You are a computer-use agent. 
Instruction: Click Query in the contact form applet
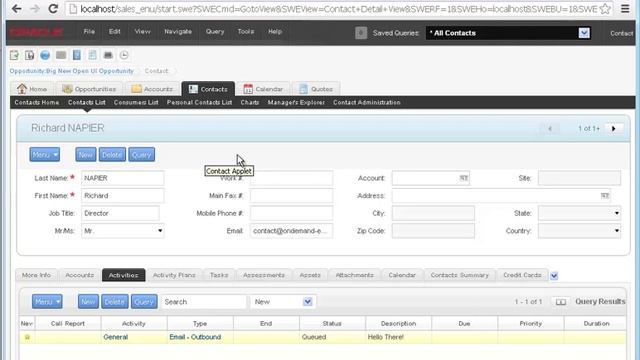pyautogui.click(x=142, y=155)
